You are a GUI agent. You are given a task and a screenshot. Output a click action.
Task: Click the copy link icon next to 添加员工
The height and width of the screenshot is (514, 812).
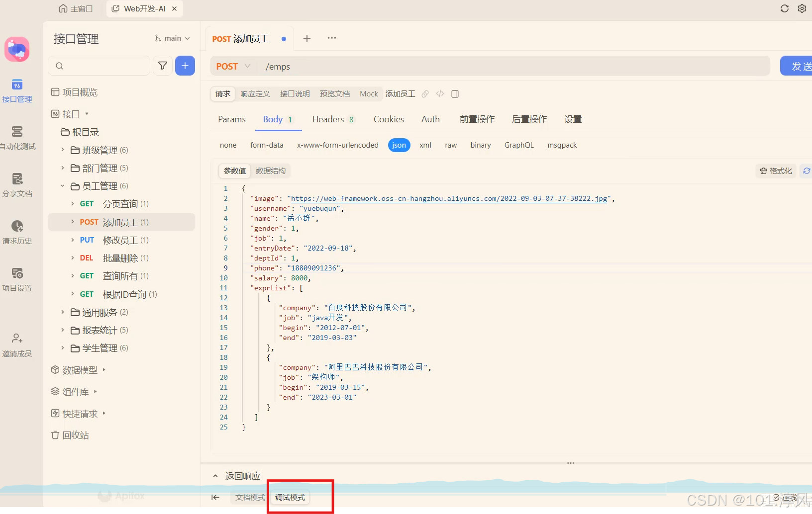click(x=425, y=94)
